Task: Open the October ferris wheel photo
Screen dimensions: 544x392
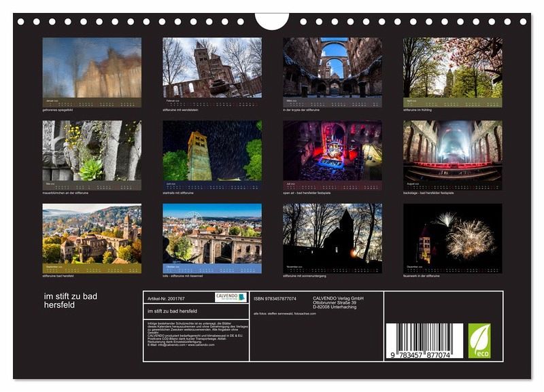Action: point(212,234)
